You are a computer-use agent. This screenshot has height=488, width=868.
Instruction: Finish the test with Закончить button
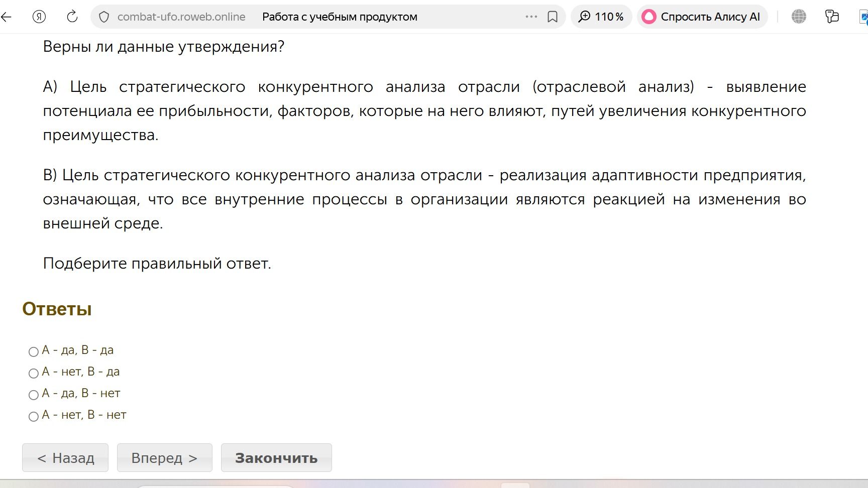coord(276,457)
